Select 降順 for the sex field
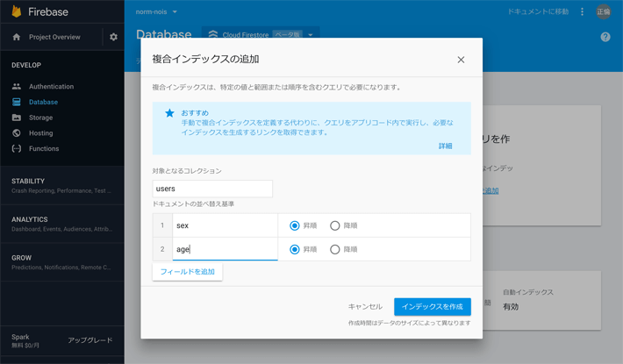This screenshot has width=623, height=364. click(335, 225)
